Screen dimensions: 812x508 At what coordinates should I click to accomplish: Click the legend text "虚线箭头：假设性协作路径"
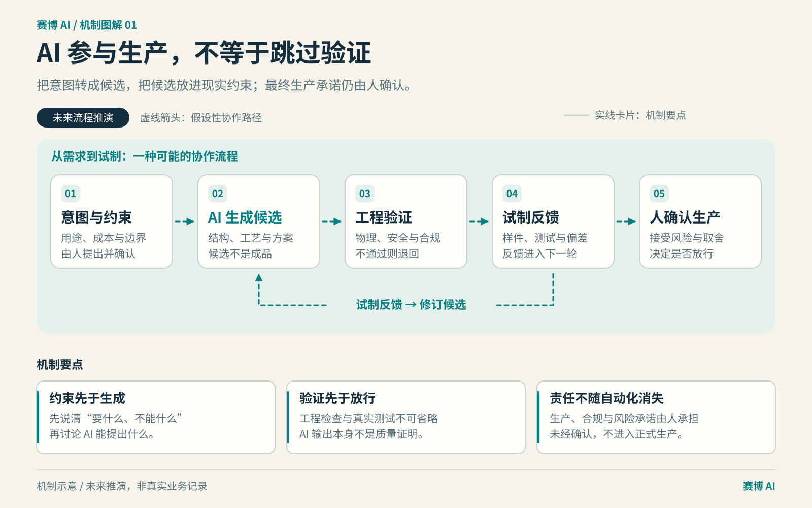pyautogui.click(x=201, y=118)
